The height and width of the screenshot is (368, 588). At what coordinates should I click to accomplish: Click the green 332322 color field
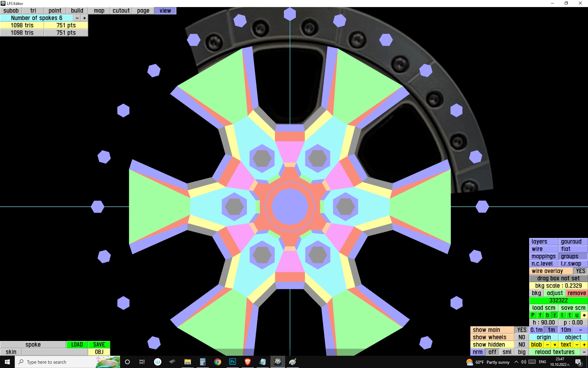(558, 301)
